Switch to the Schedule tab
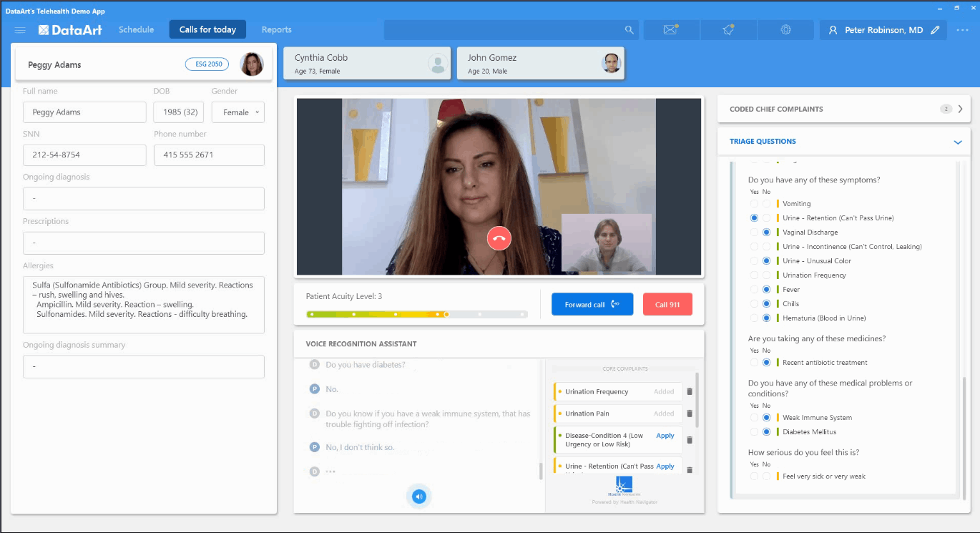This screenshot has height=533, width=980. tap(136, 30)
